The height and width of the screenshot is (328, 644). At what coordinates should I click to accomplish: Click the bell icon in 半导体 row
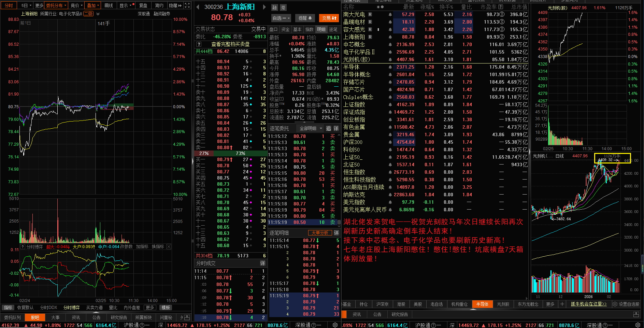click(x=390, y=67)
